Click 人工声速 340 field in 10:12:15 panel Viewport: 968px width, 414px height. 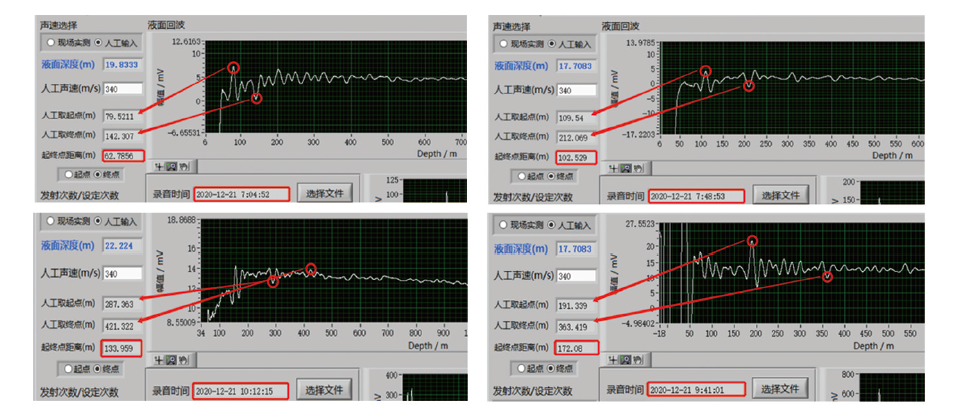(x=123, y=273)
